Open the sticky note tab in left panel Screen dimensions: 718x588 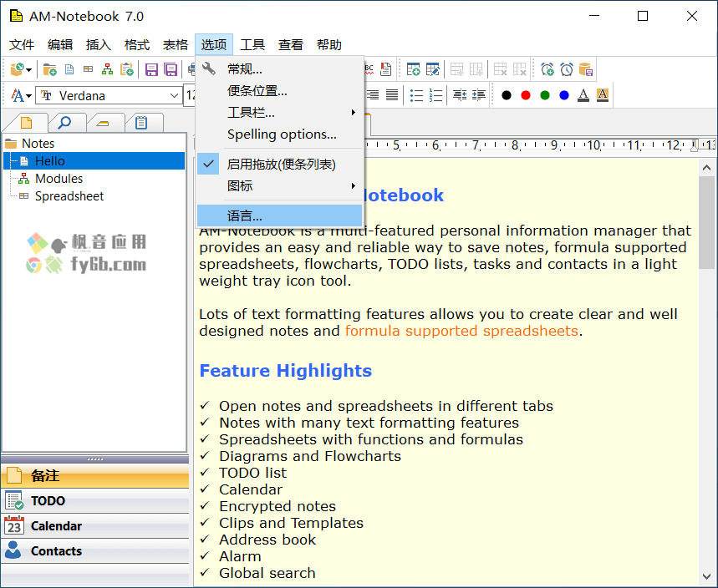(x=103, y=123)
